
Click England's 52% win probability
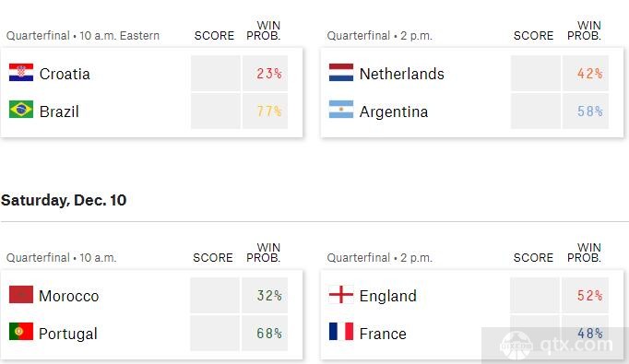point(589,296)
